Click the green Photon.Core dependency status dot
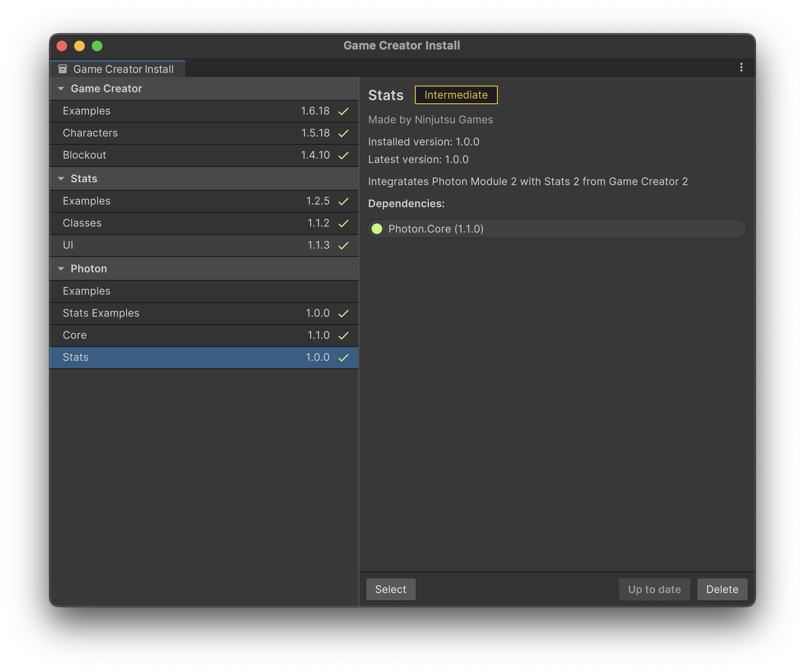This screenshot has height=672, width=805. (x=377, y=229)
